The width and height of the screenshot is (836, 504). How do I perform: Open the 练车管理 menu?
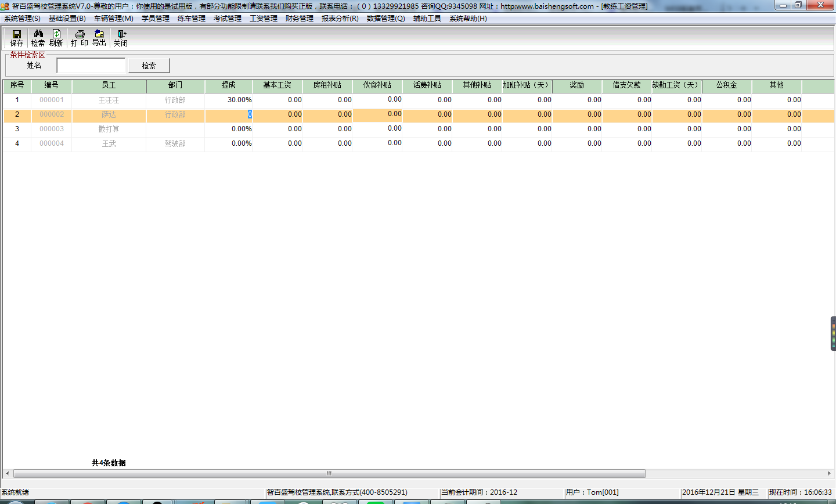tap(192, 19)
